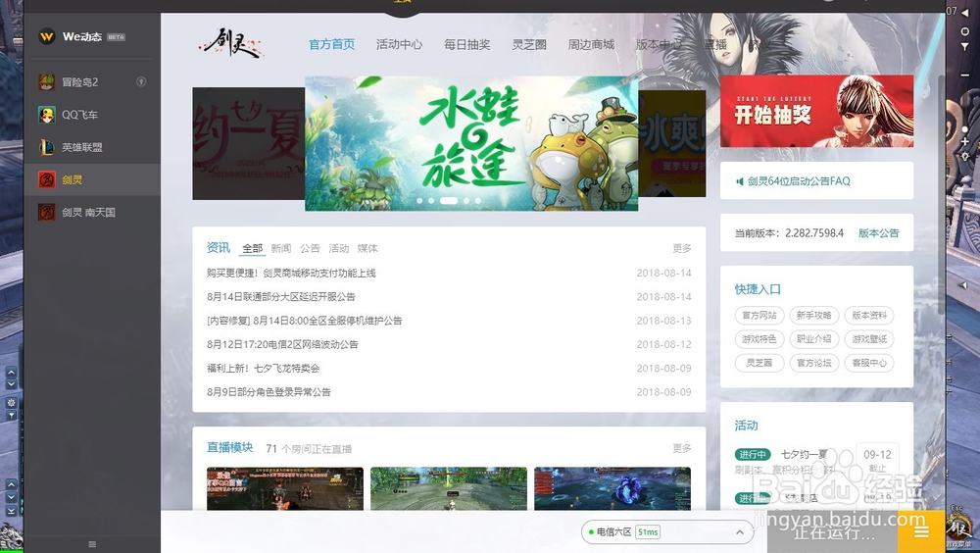Open 版本中心 tab
Screen dimensions: 980x553
(659, 44)
